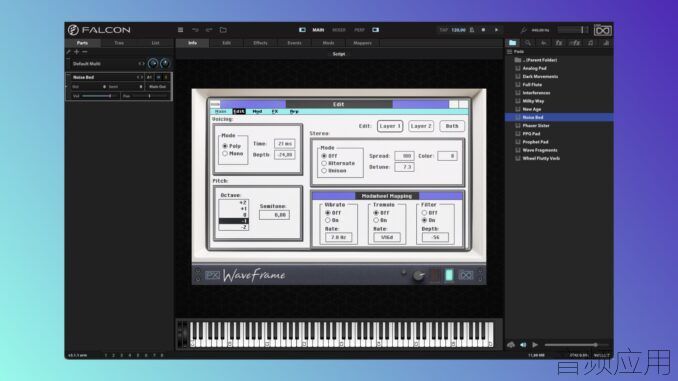Viewport: 678px width, 381px height.
Task: Toggle right sidebar panel icon beside PERF
Action: (375, 30)
